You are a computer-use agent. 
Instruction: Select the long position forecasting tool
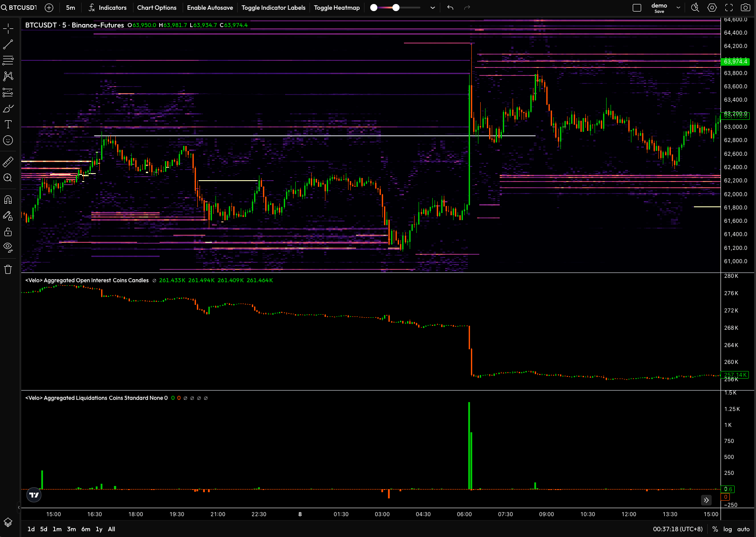tap(8, 92)
